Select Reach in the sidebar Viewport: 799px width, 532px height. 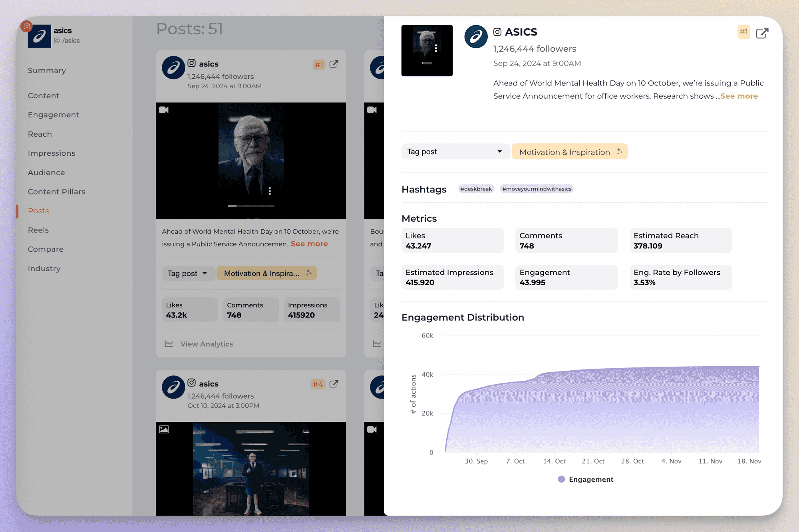[x=40, y=134]
